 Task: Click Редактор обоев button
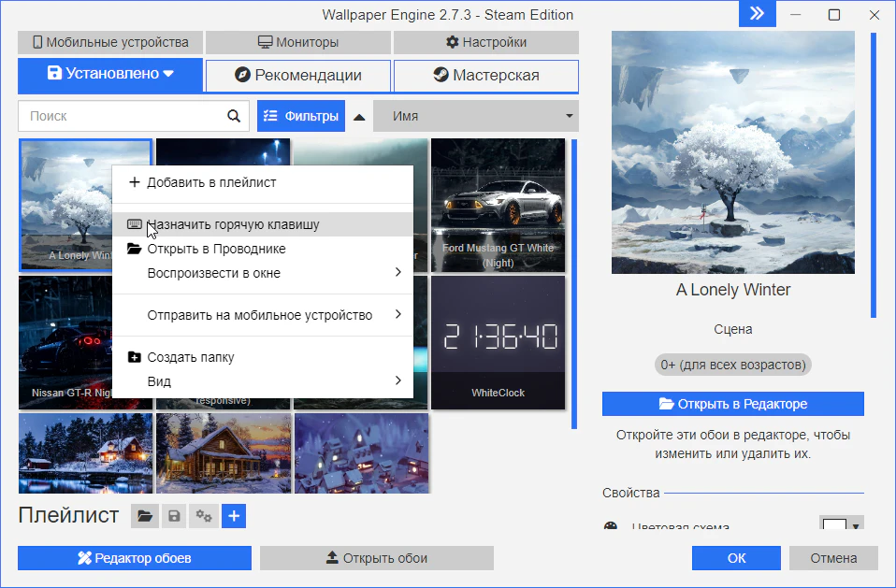point(135,558)
